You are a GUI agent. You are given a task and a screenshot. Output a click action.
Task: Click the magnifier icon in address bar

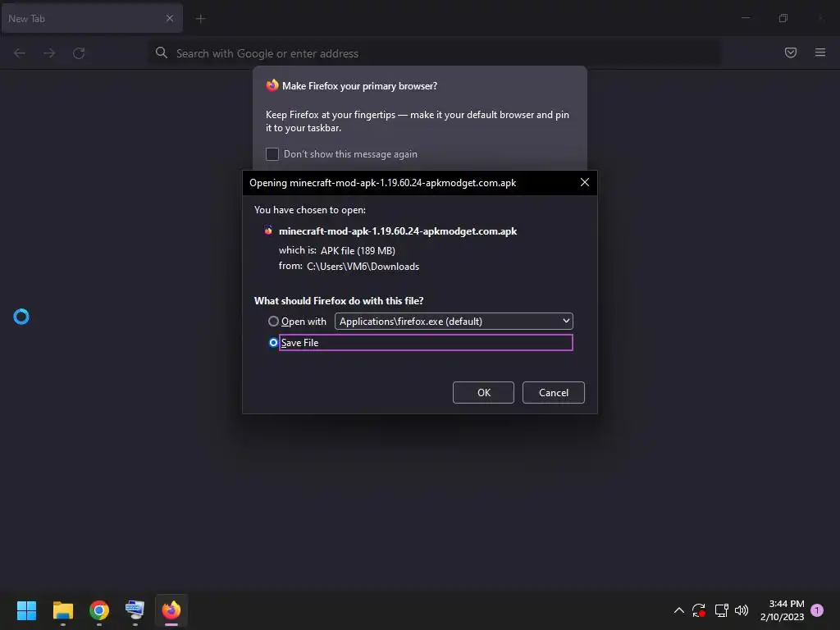(x=162, y=52)
